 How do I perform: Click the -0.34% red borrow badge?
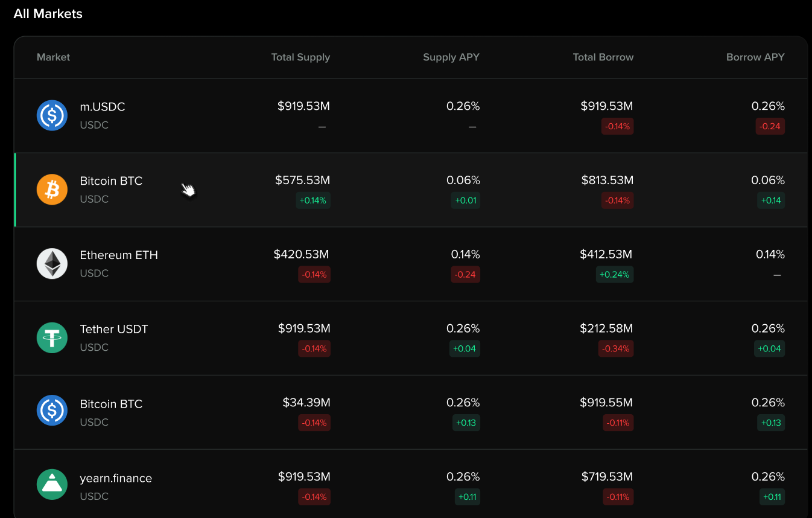pyautogui.click(x=617, y=348)
